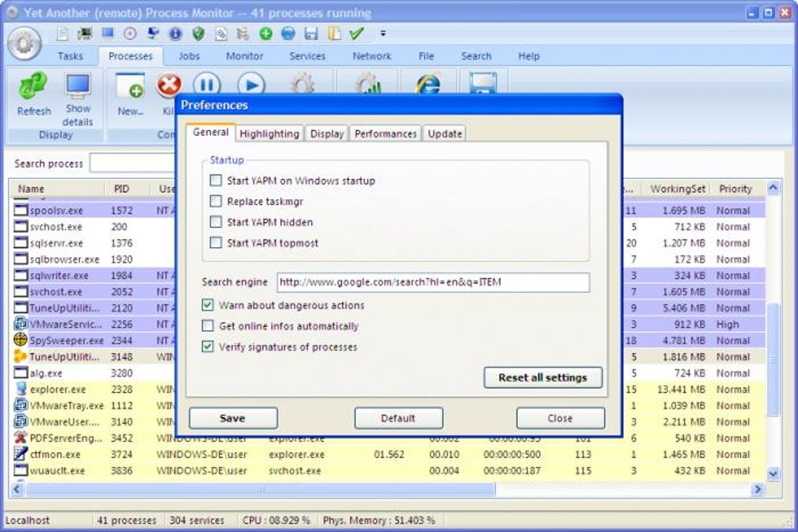Select the wuauclt.exe process row
This screenshot has height=532, width=798.
pos(388,470)
